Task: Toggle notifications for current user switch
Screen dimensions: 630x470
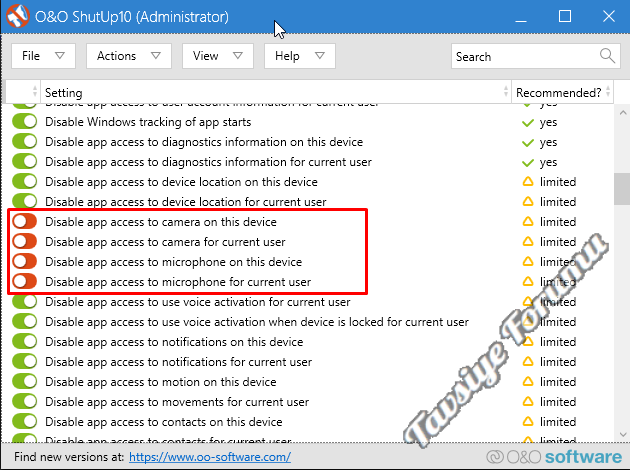Action: (x=25, y=362)
